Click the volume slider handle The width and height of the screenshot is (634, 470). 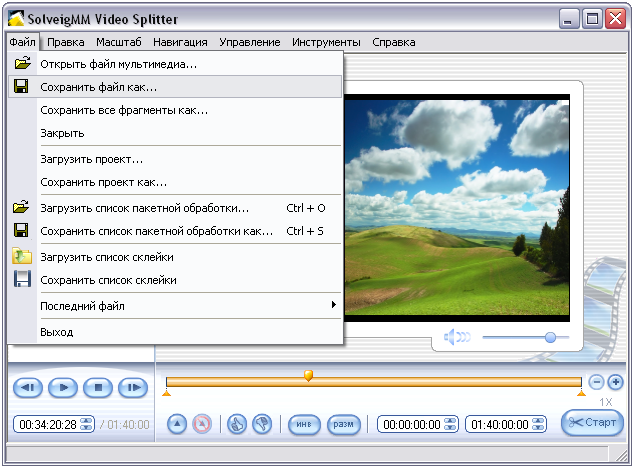[550, 337]
